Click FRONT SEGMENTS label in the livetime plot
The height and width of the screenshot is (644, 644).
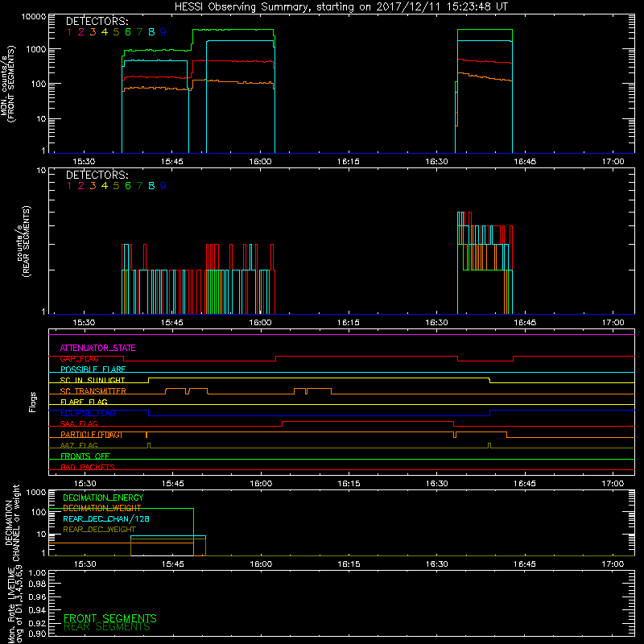pos(110,618)
